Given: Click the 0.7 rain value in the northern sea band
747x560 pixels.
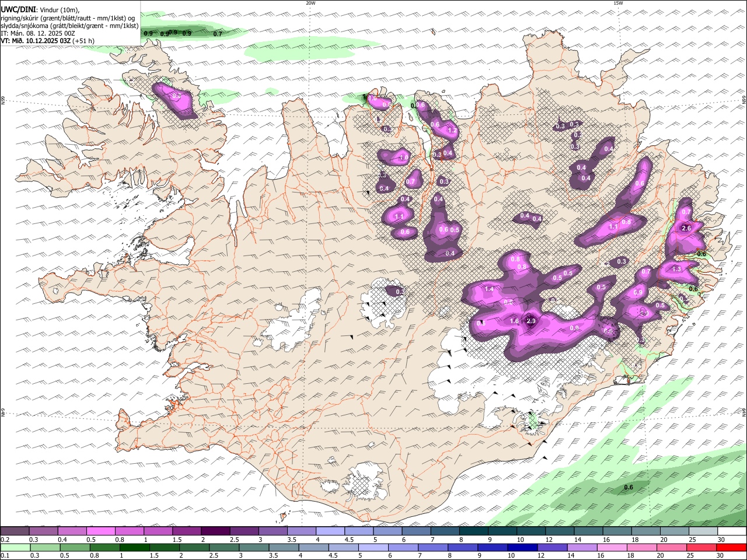Looking at the screenshot, I should coord(218,34).
